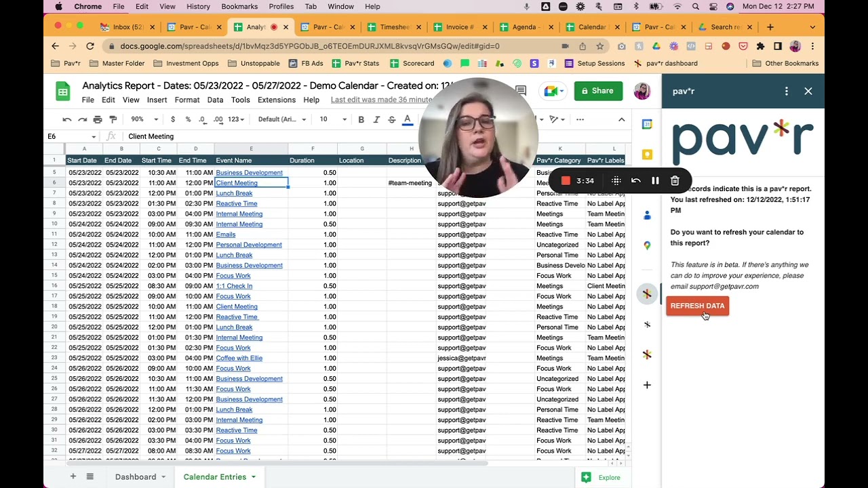Open the Calendar Entries tab dropdown arrow

point(254,477)
